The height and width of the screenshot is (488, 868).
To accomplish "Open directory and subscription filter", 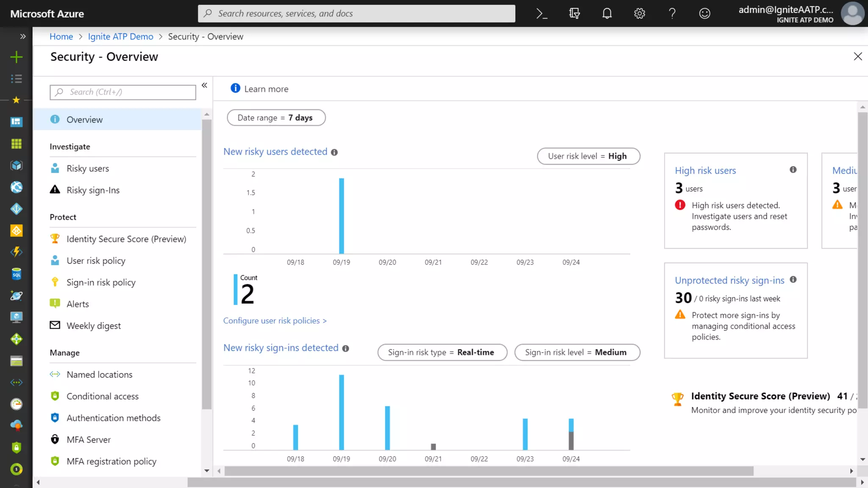I will coord(574,14).
